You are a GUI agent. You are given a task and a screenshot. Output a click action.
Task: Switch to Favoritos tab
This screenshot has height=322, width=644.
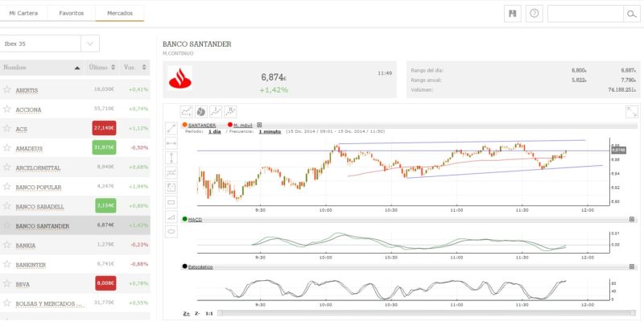(72, 14)
